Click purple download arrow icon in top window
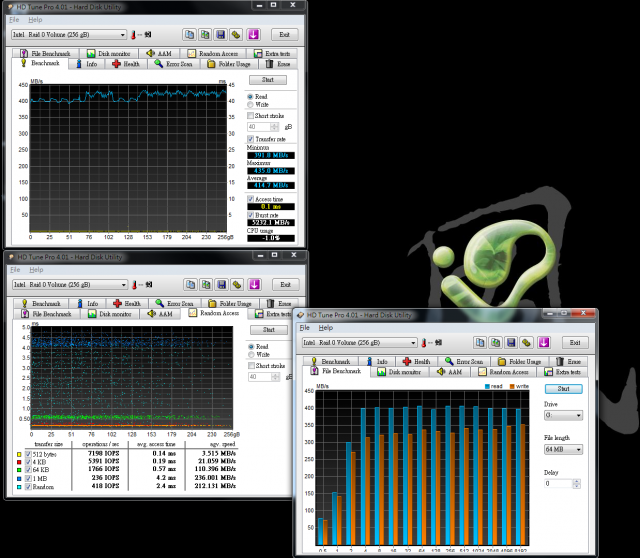Image resolution: width=640 pixels, height=558 pixels. click(x=253, y=35)
